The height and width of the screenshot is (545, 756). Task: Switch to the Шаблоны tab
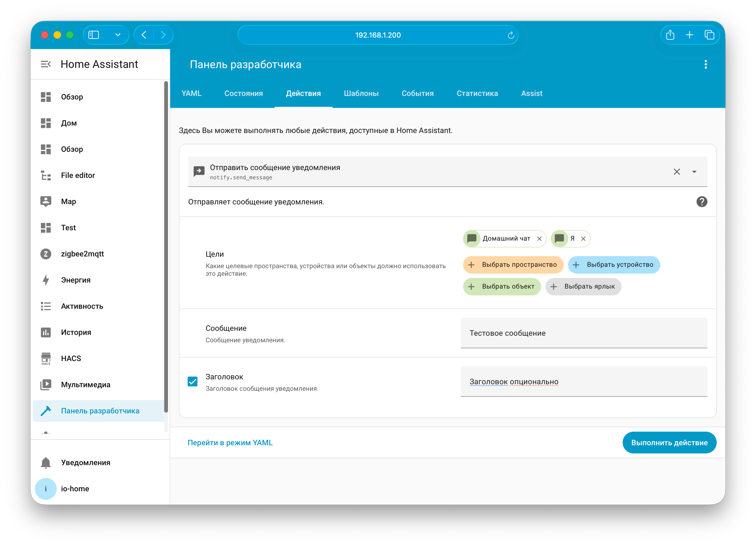(x=361, y=94)
